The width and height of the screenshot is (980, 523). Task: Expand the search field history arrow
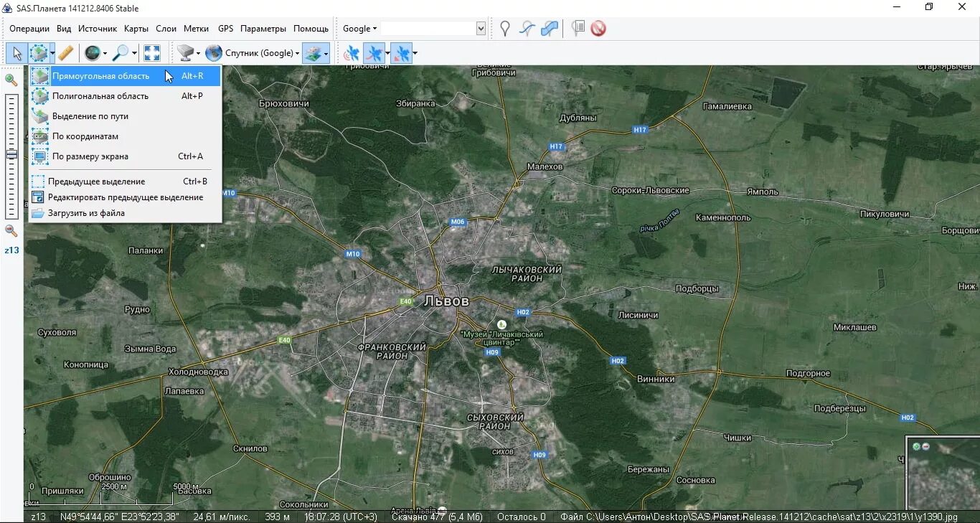point(481,29)
